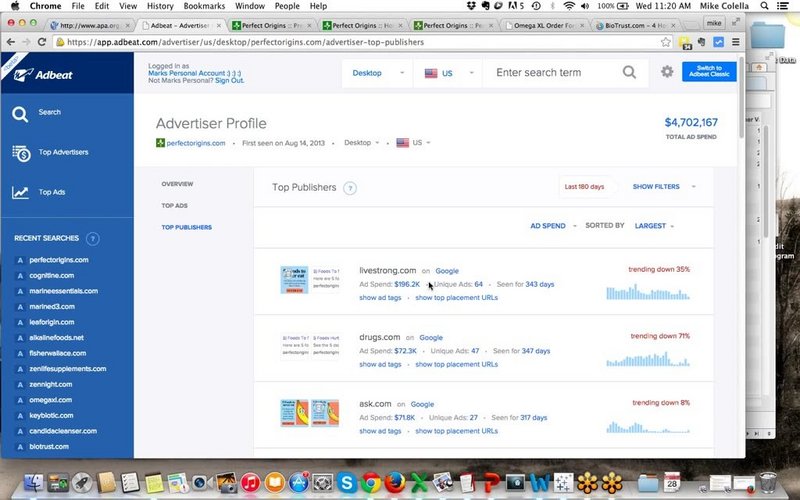
Task: Open Chrome hamburger menu
Action: 735,42
